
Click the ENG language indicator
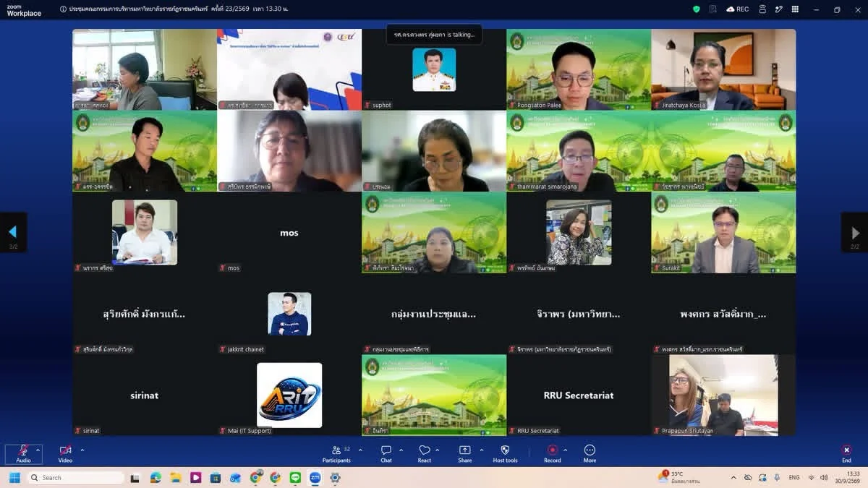[x=793, y=478]
